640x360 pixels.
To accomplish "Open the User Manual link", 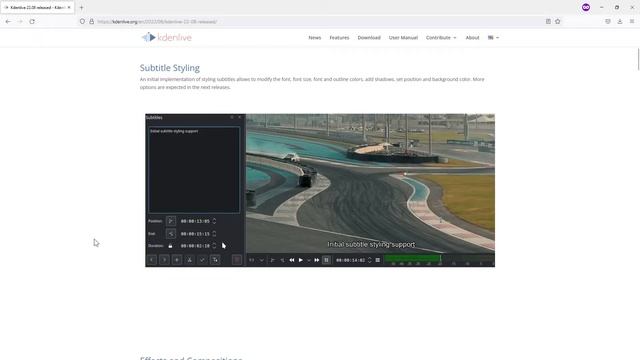I will pyautogui.click(x=403, y=38).
